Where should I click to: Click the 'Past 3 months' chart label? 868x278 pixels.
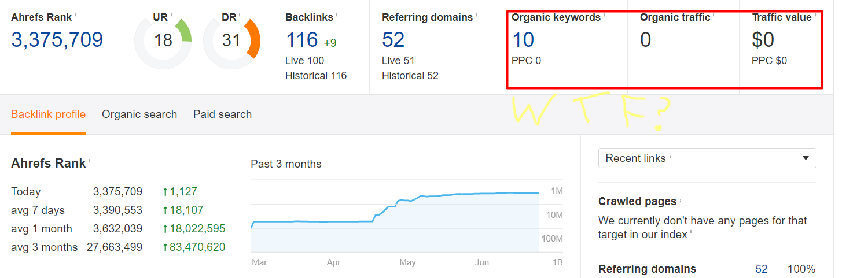286,164
